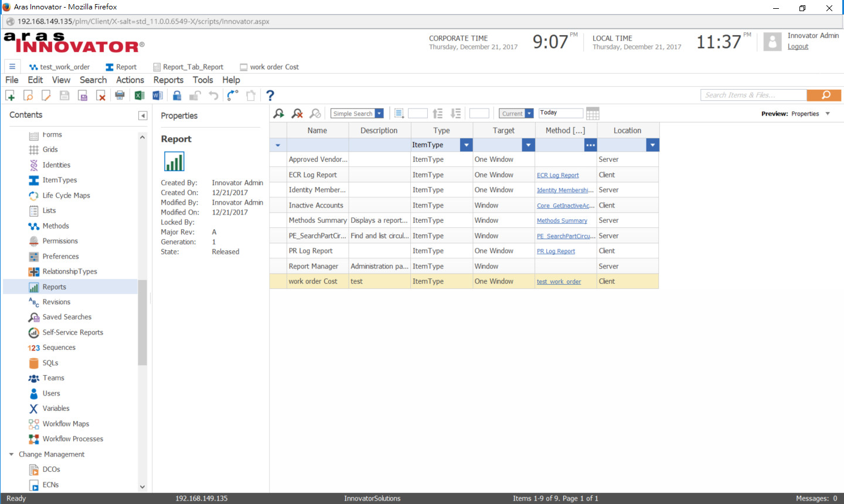
Task: Export to Excel using the green icon
Action: tap(139, 96)
